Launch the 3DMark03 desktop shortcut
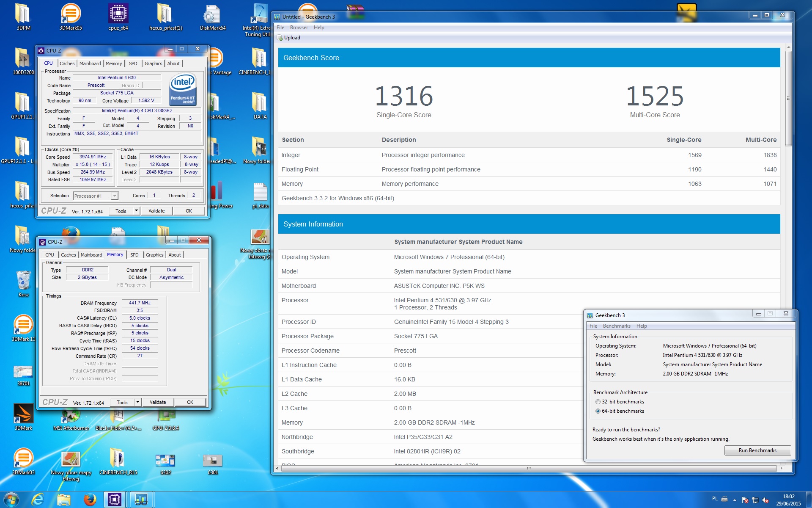The height and width of the screenshot is (508, 812). coord(23,461)
